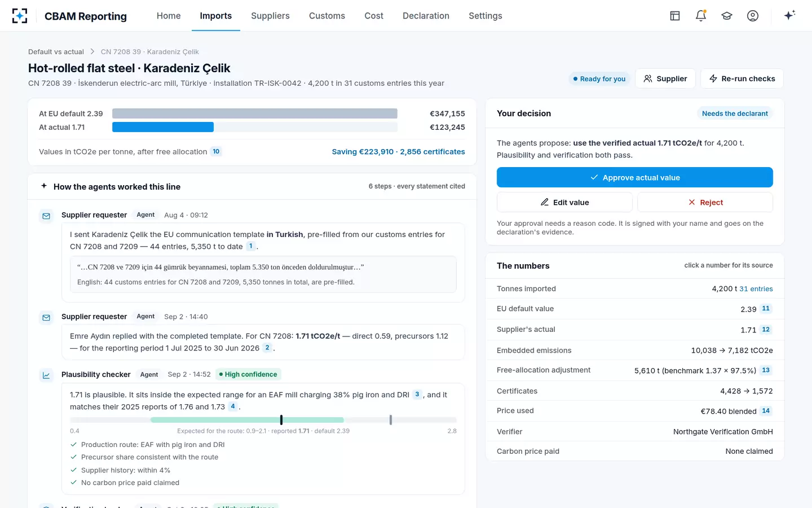The image size is (812, 508).
Task: Click the At EU default 2.39 grey bar
Action: pyautogui.click(x=255, y=113)
